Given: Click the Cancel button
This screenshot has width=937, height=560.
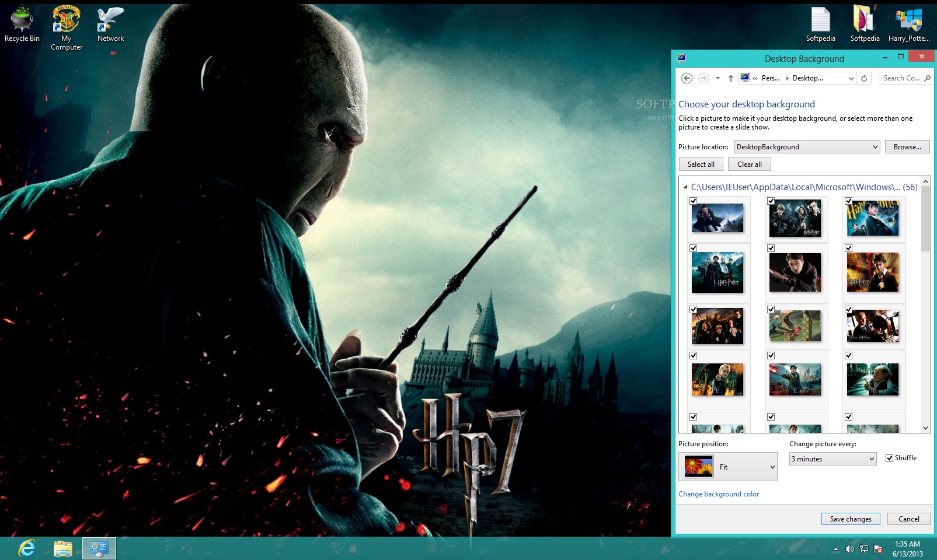Looking at the screenshot, I should [x=909, y=519].
